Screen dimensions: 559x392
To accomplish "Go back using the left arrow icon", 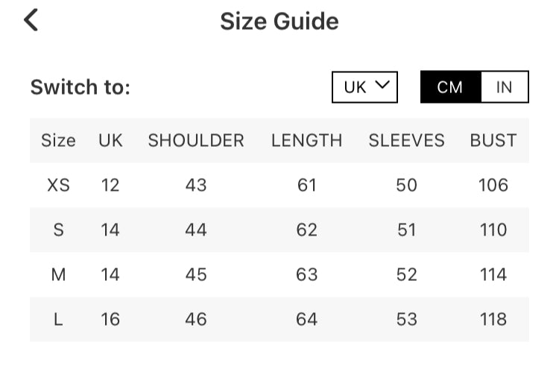I will [x=31, y=20].
